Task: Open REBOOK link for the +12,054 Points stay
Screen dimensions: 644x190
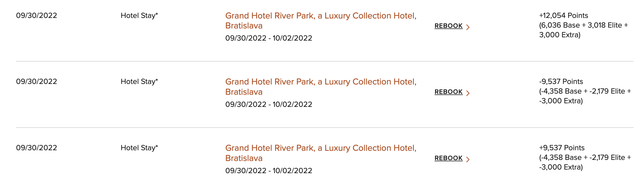Action: [x=449, y=26]
